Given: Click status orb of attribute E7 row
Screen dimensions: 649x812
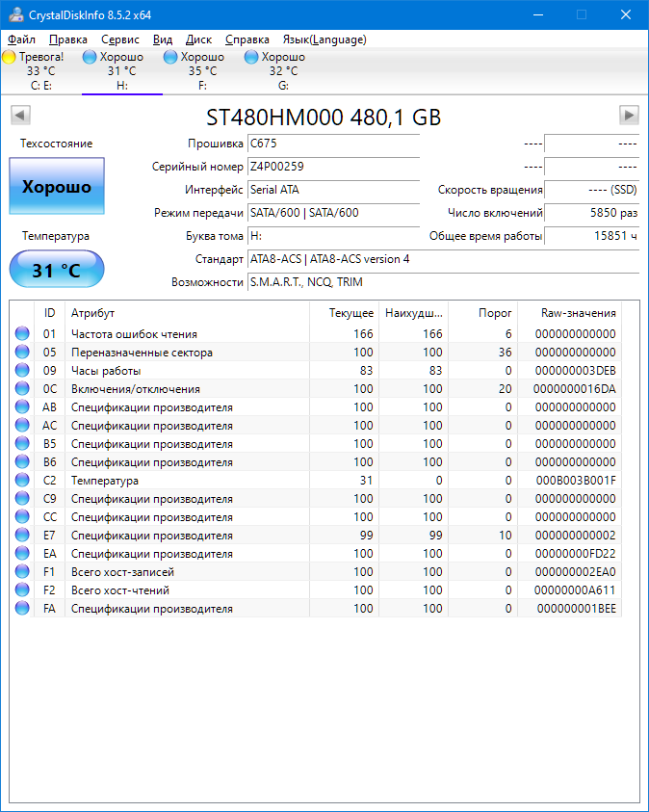Looking at the screenshot, I should [x=22, y=535].
